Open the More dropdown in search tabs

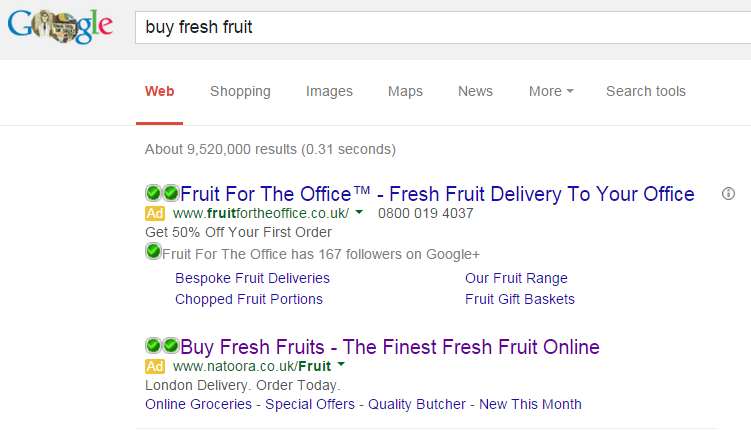[551, 91]
